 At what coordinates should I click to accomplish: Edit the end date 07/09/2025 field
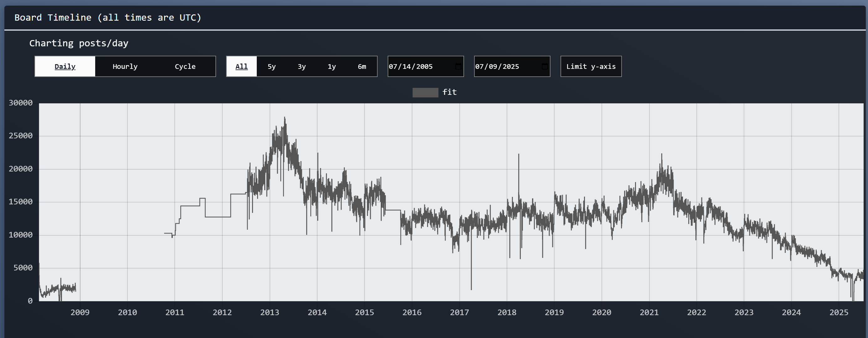click(512, 66)
